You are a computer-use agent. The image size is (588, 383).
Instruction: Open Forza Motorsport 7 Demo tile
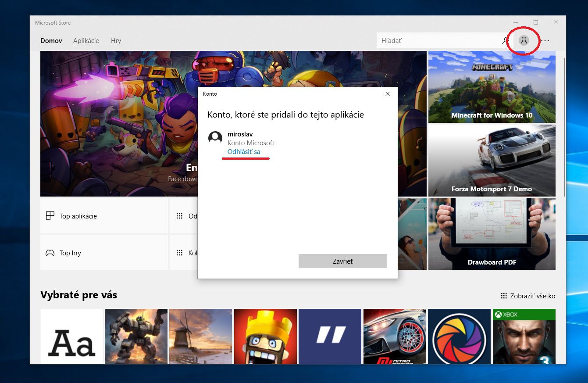point(492,161)
